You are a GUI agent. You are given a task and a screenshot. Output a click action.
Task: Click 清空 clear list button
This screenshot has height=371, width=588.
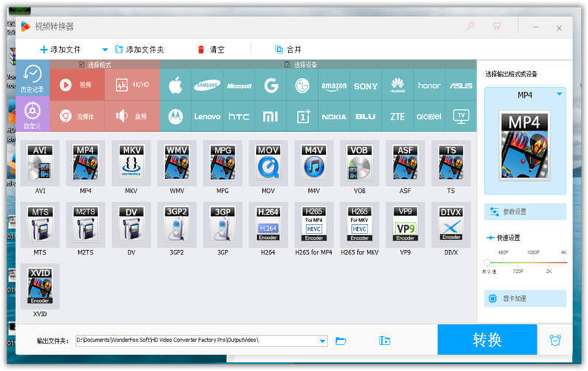[x=211, y=50]
